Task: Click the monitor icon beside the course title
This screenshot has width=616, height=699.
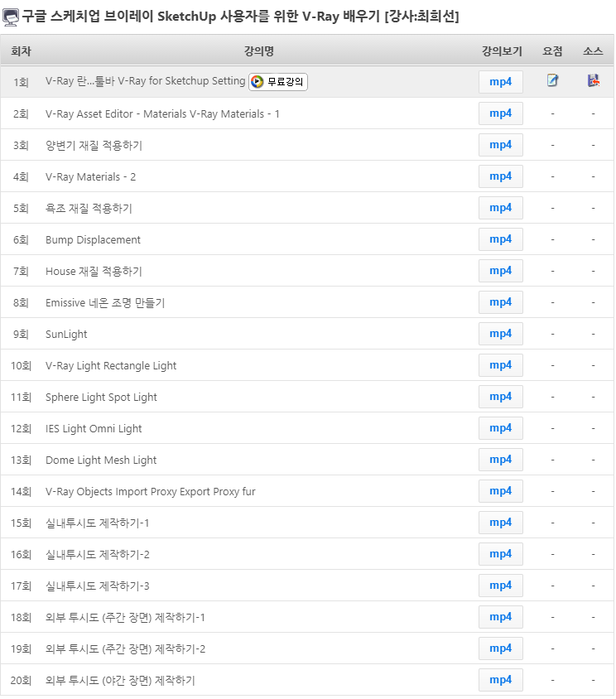Action: (10, 17)
